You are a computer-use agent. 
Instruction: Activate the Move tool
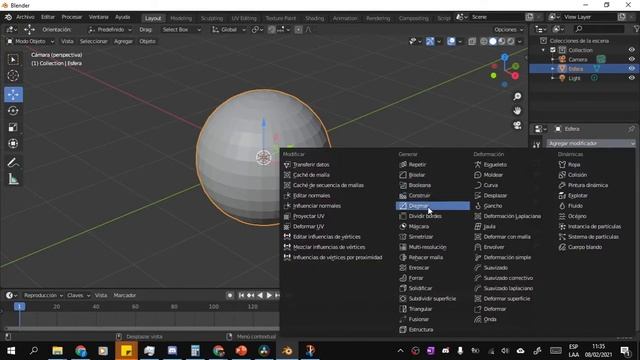[x=13, y=94]
